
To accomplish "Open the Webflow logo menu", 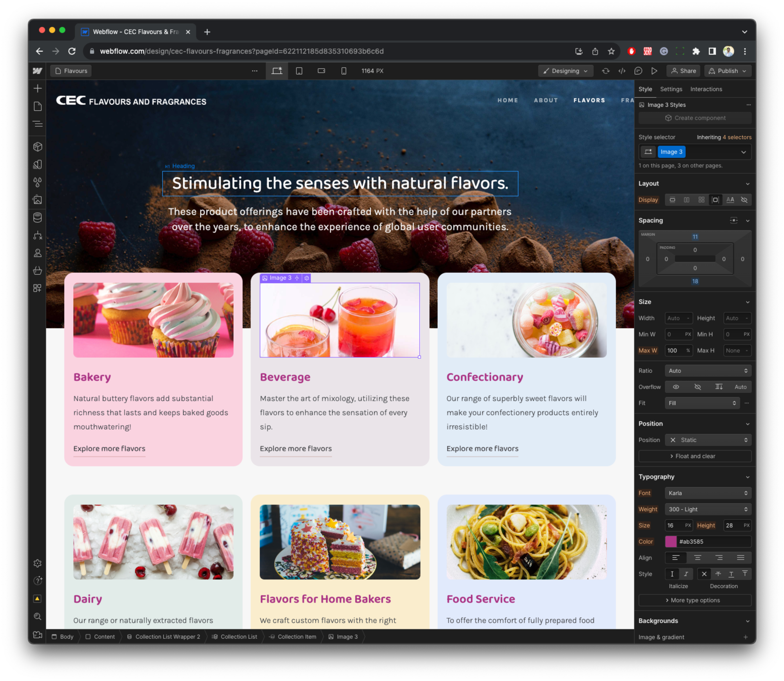I will click(37, 71).
